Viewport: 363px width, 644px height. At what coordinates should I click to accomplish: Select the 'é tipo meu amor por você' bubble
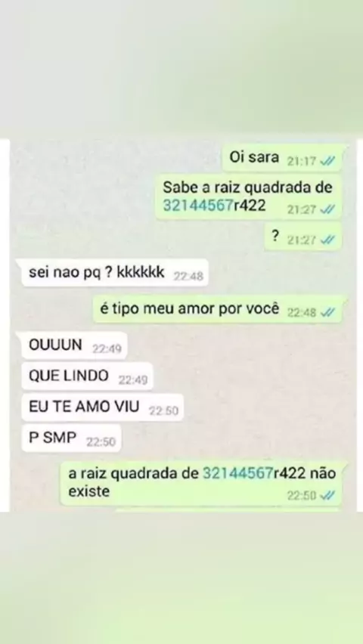pos(218,309)
